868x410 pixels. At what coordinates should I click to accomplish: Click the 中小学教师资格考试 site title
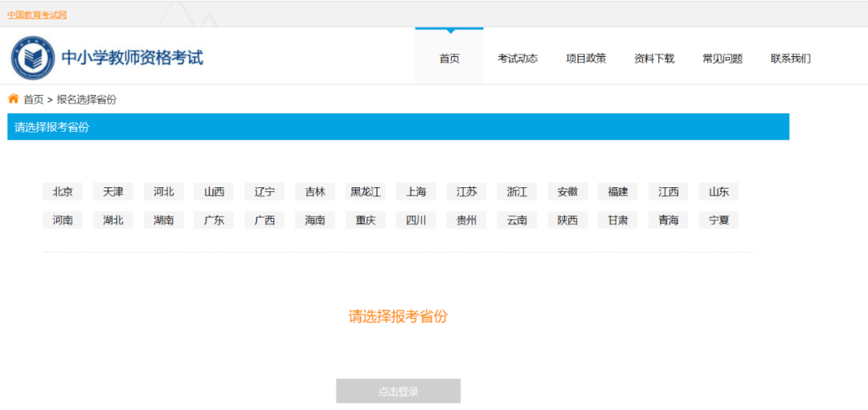coord(133,58)
